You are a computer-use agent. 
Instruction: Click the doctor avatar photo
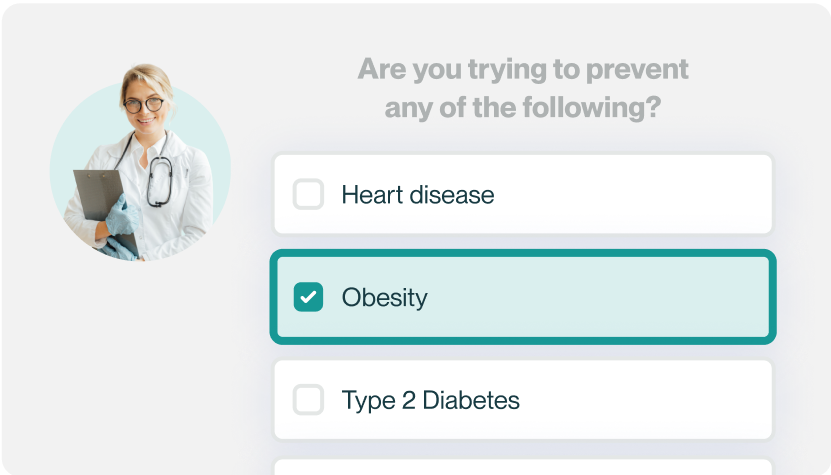(x=140, y=165)
